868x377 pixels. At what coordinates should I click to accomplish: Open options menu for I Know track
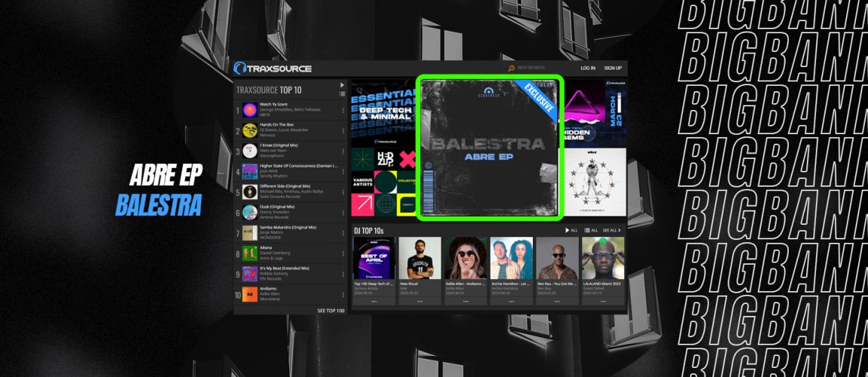point(343,152)
